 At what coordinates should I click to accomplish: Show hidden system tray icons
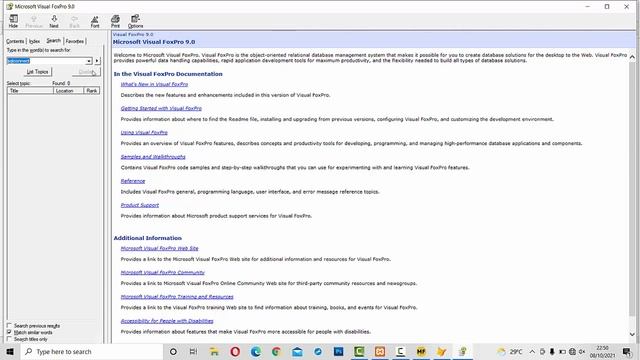[x=532, y=351]
